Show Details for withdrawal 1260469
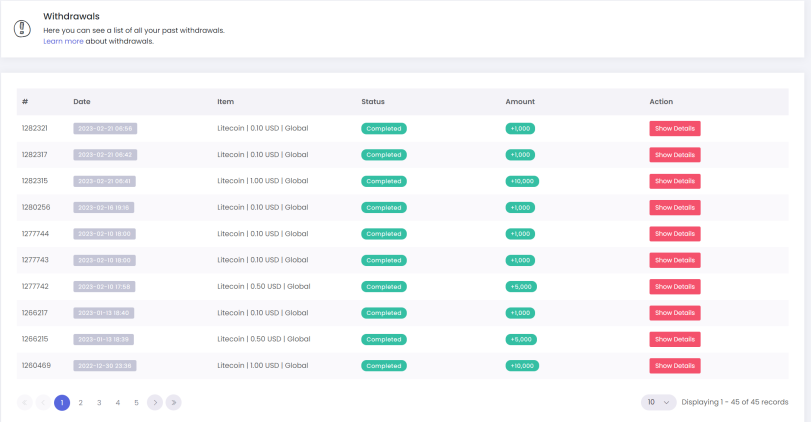The image size is (811, 422). pyautogui.click(x=675, y=366)
